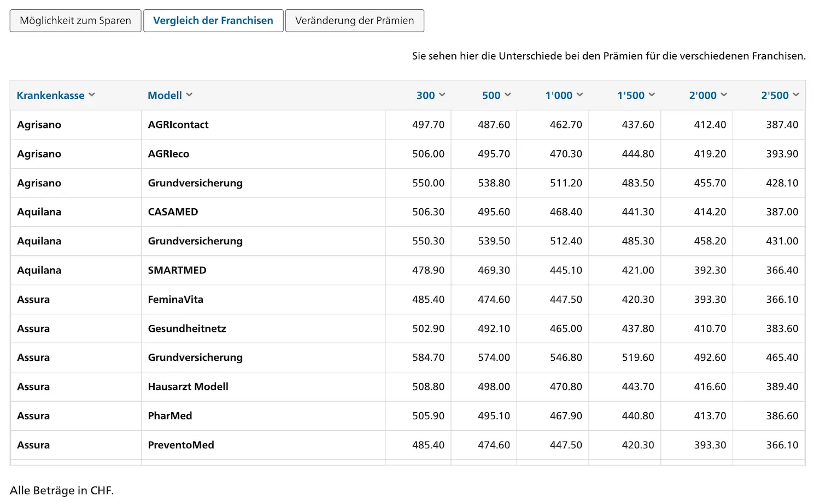Sort by the 2'500 franchise column

tap(780, 95)
